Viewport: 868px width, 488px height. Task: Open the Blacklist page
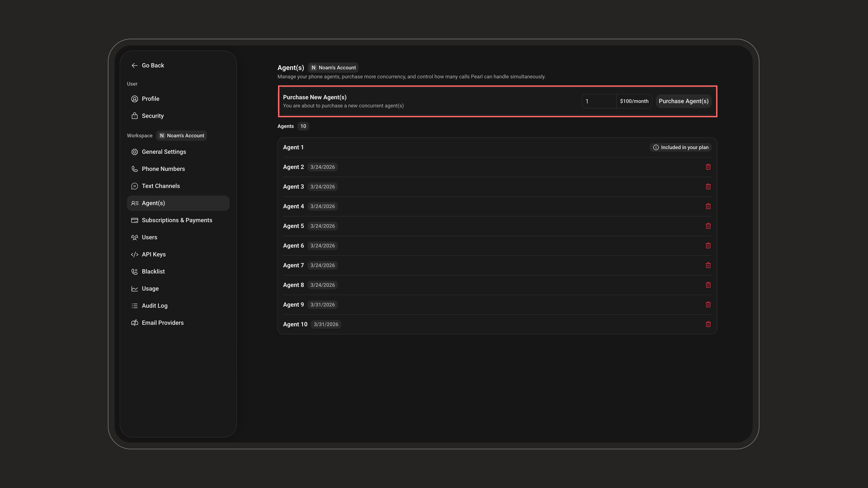click(178, 271)
